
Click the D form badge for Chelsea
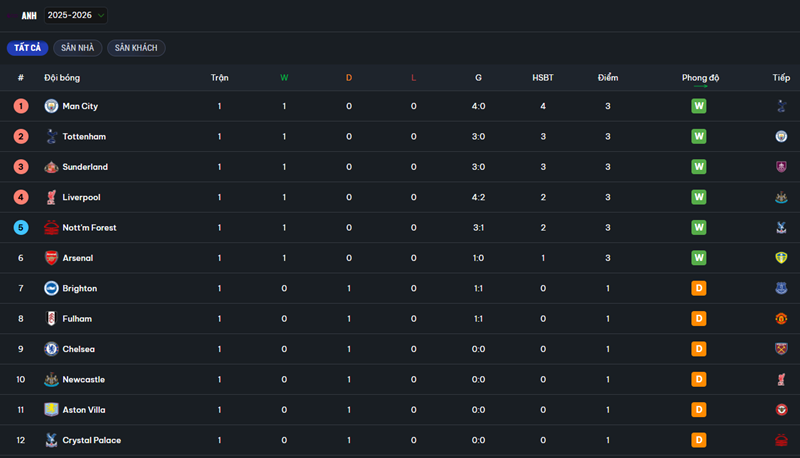(698, 349)
